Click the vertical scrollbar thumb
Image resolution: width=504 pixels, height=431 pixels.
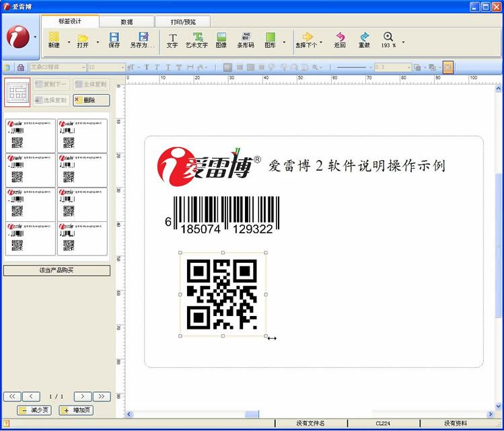tap(498, 245)
